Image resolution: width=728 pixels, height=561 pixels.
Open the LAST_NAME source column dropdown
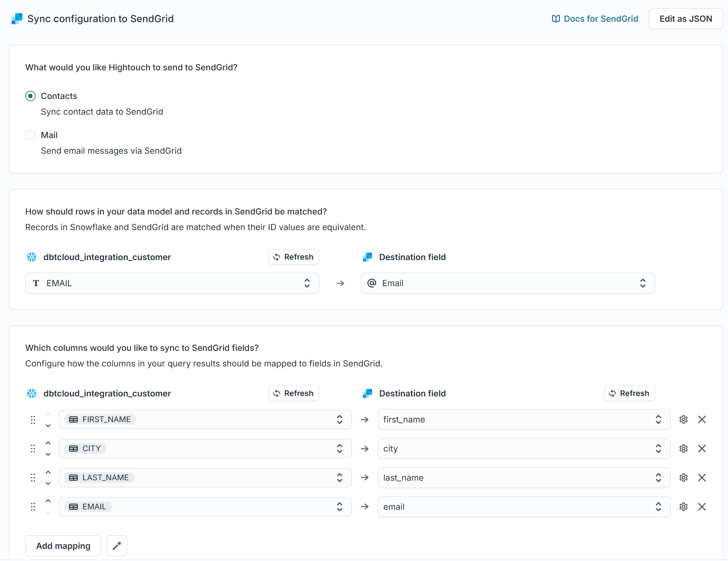pyautogui.click(x=205, y=478)
